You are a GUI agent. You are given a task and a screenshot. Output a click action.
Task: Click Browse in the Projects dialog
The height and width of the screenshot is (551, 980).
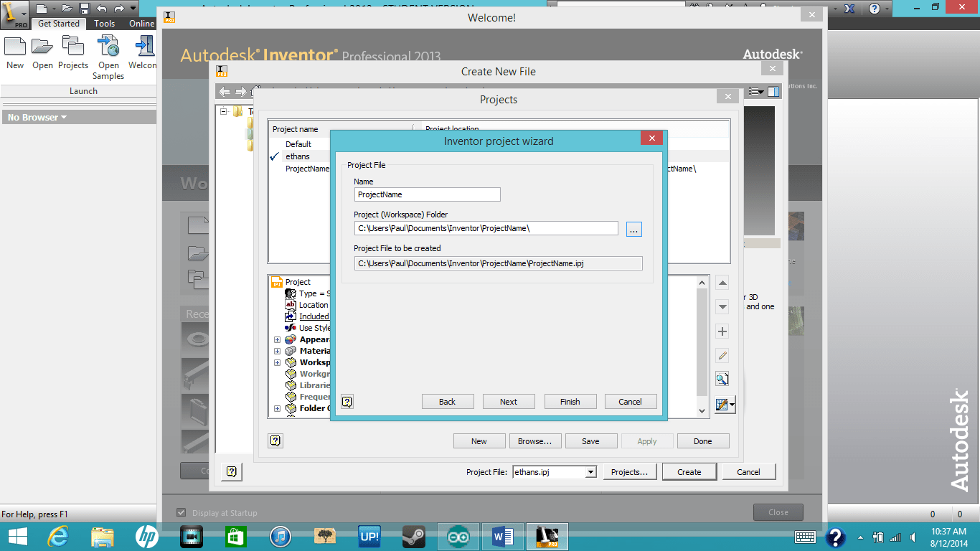tap(534, 441)
